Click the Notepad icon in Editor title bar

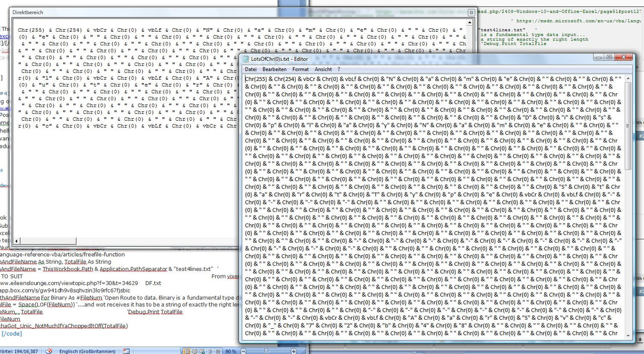pos(246,58)
